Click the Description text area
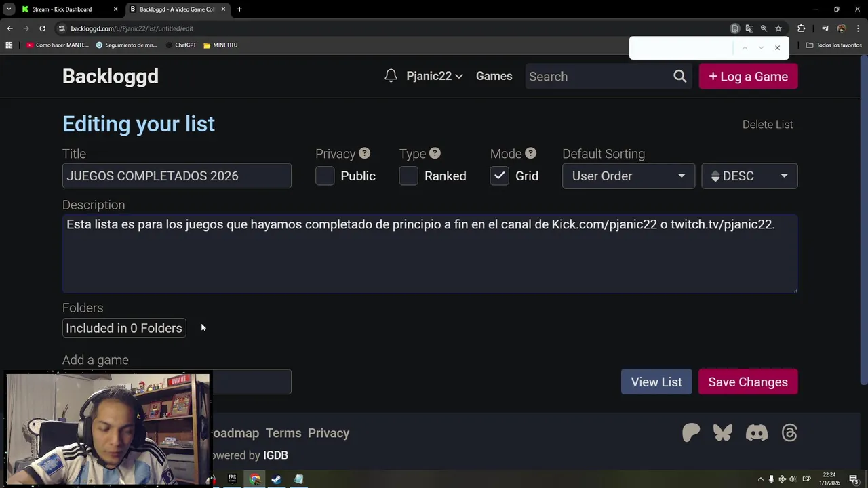Viewport: 868px width, 488px height. tap(430, 253)
